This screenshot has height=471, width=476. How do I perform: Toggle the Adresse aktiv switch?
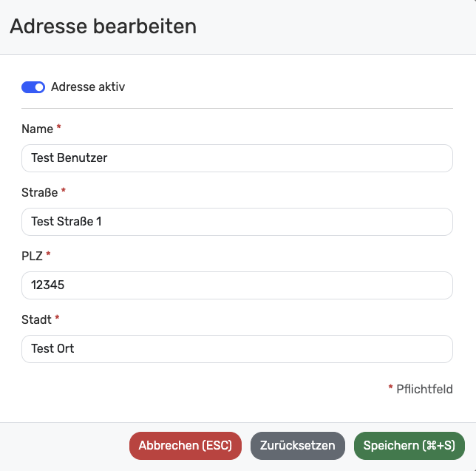[33, 87]
